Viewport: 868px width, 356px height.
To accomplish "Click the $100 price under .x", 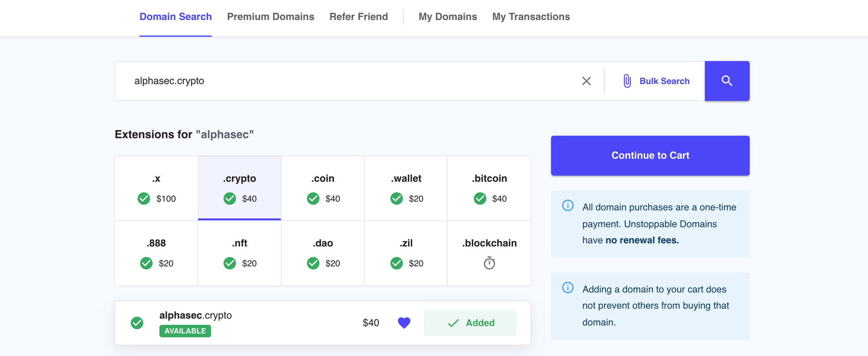I will 166,199.
